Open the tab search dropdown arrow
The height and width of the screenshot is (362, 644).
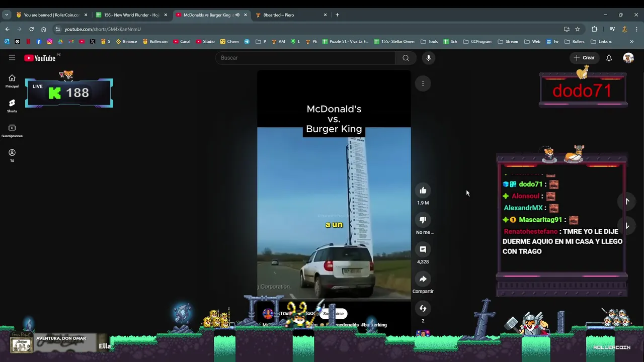coord(7,15)
